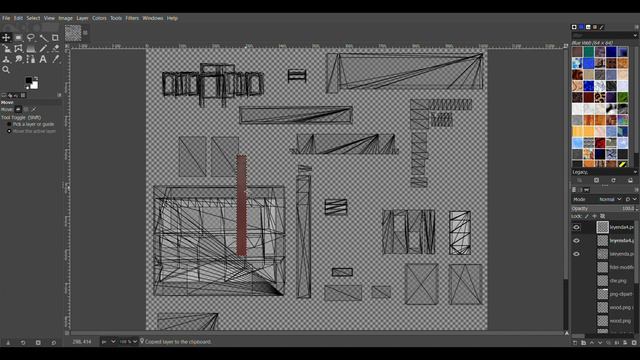The width and height of the screenshot is (640, 360).
Task: Hide the top leyenda4 layer with eye icon
Action: coord(576,227)
